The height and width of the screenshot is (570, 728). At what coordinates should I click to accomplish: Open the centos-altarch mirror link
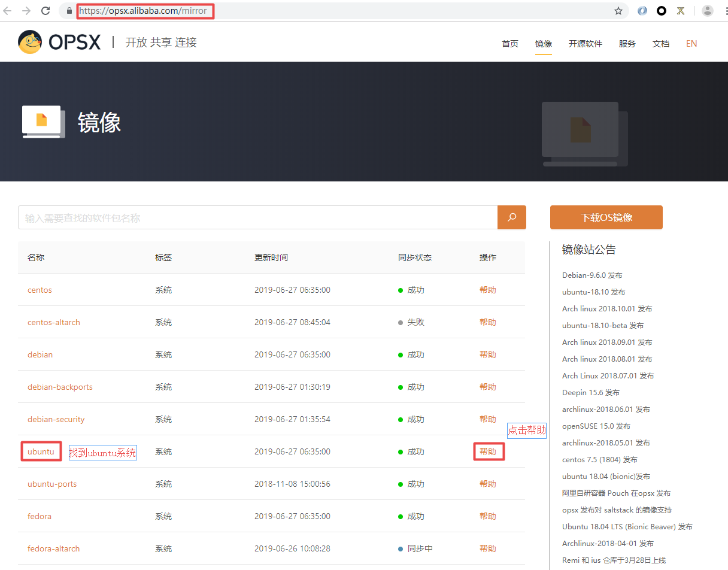click(54, 322)
